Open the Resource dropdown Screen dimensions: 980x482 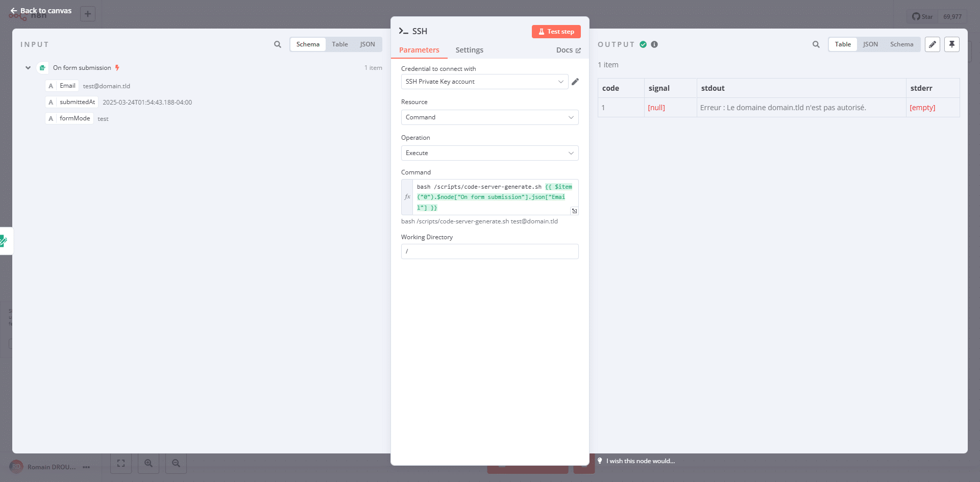[489, 117]
